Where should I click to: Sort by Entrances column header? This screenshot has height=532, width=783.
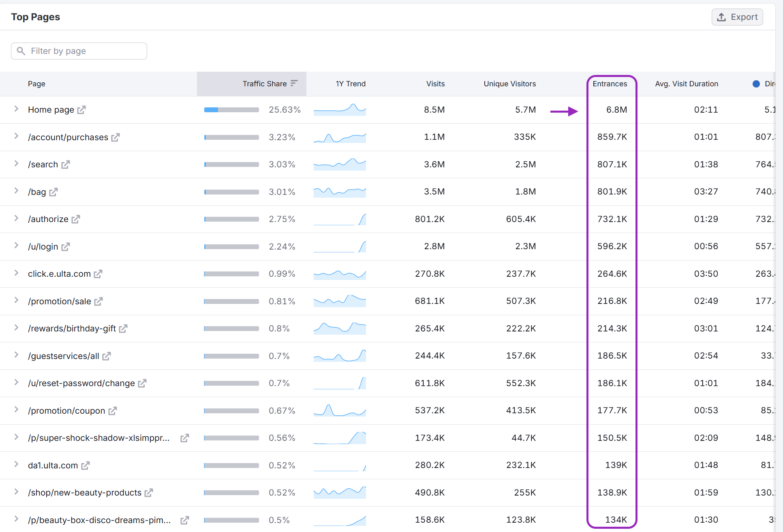(x=610, y=84)
